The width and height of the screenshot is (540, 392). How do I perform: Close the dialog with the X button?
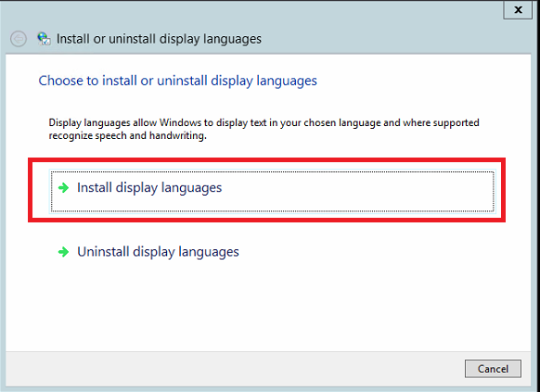[518, 10]
